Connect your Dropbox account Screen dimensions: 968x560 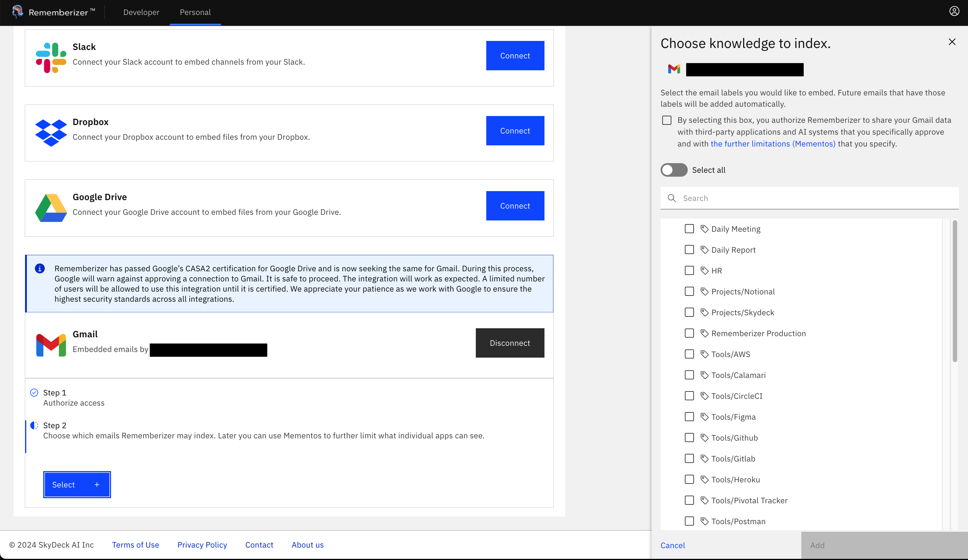pos(515,130)
